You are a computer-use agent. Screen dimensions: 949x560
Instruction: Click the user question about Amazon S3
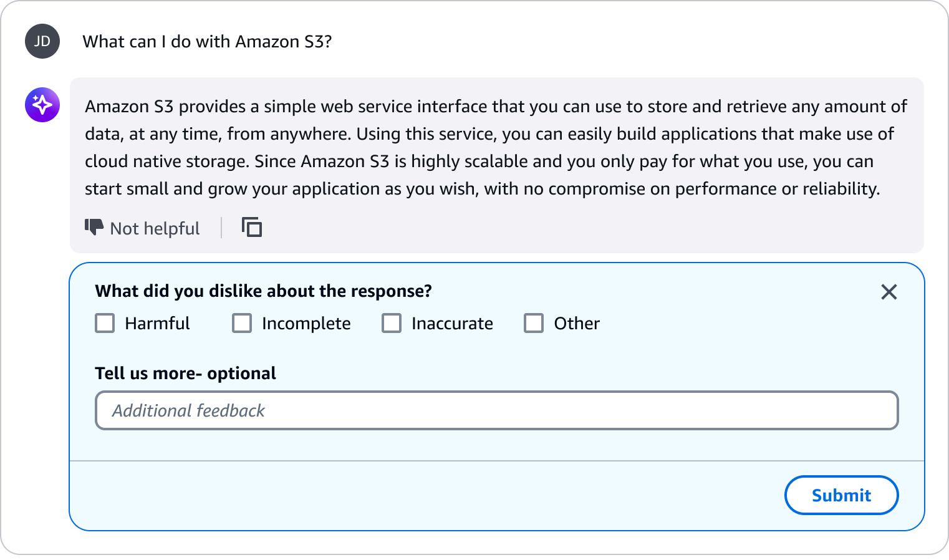207,41
